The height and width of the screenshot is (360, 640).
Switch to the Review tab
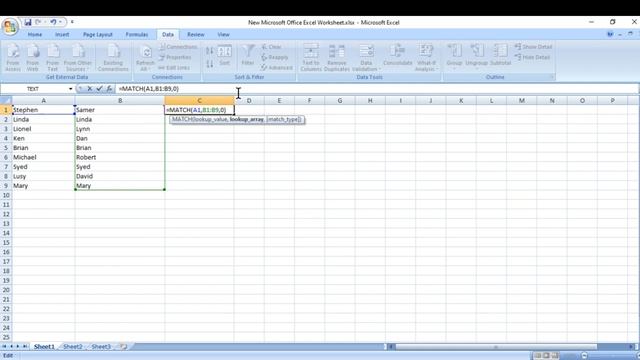tap(196, 35)
